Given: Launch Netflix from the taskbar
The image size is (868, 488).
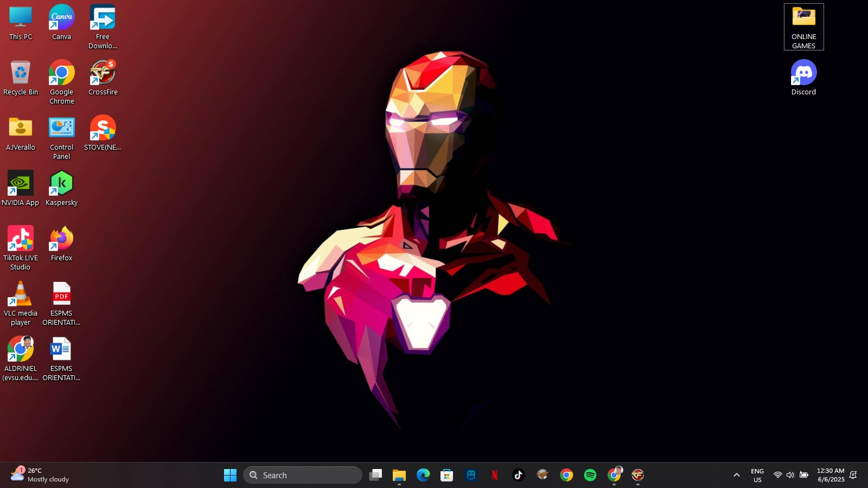Looking at the screenshot, I should pos(495,475).
